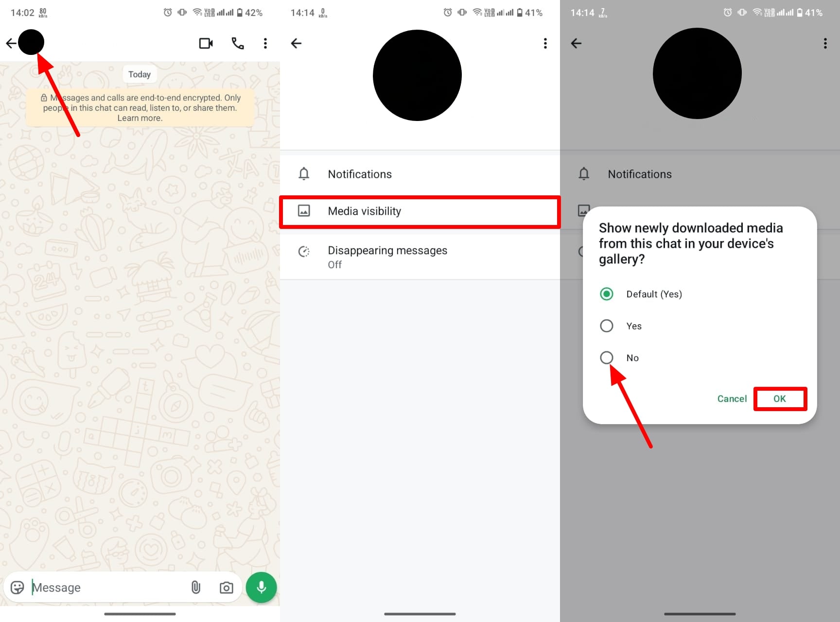Open the emoji and sticker picker
This screenshot has height=622, width=840.
coord(18,587)
